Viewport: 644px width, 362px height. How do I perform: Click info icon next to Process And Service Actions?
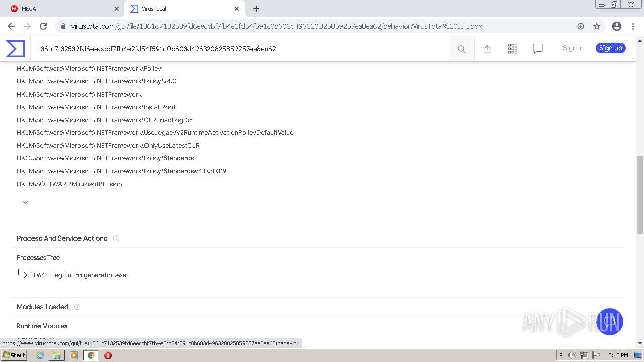[x=116, y=238]
